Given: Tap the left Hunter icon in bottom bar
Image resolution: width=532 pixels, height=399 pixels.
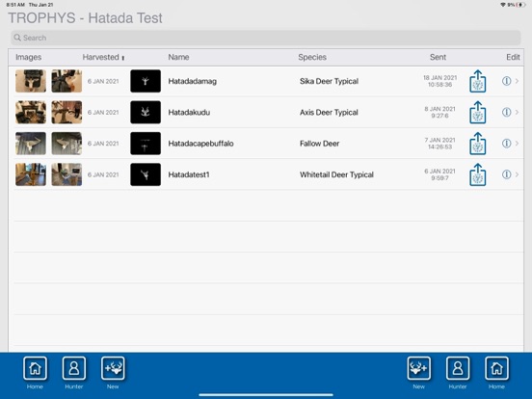Looking at the screenshot, I should [74, 368].
